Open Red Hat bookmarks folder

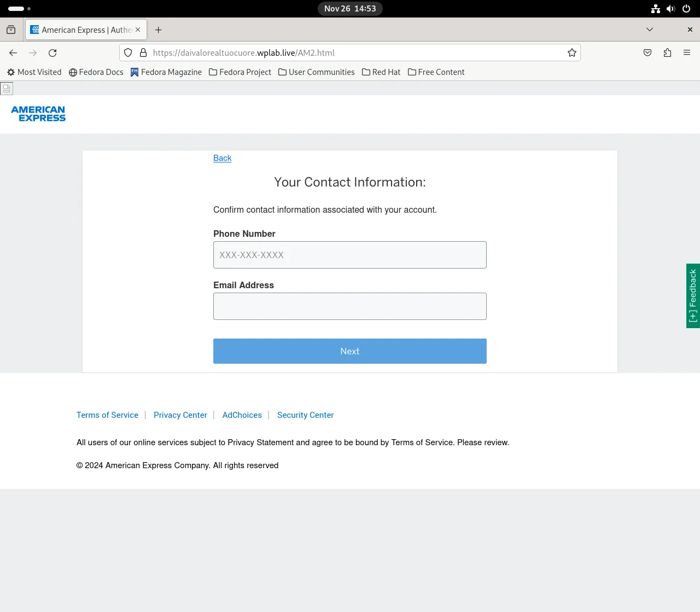381,72
